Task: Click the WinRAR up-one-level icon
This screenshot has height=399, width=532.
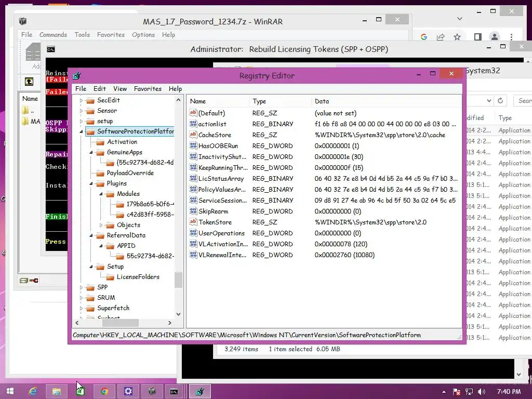Action: click(x=29, y=82)
